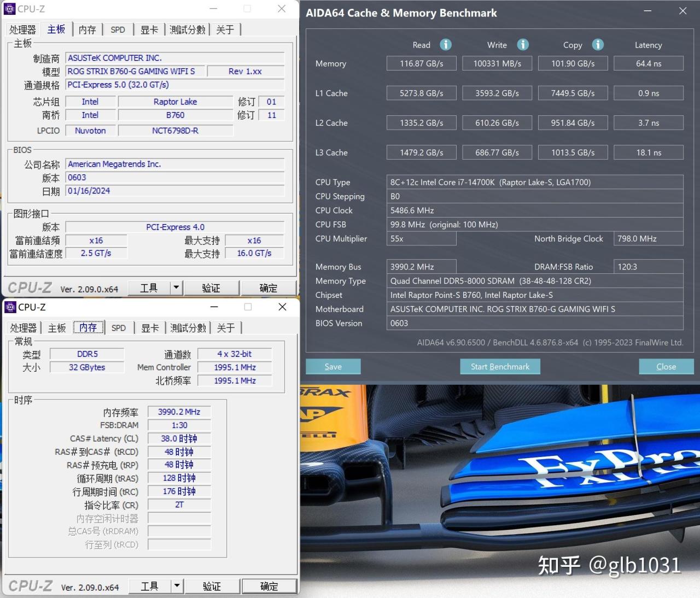Click the Read column info icon
Screen dimensions: 700x598
[446, 45]
